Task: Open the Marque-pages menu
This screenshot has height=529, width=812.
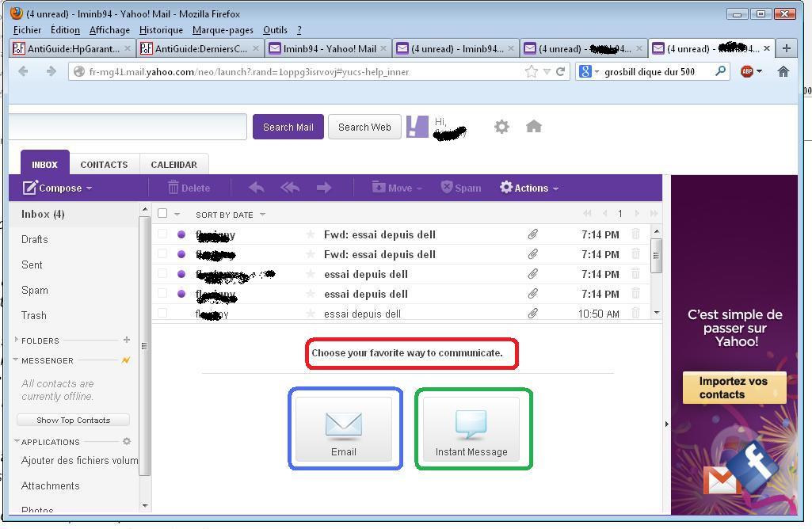Action: (x=223, y=30)
